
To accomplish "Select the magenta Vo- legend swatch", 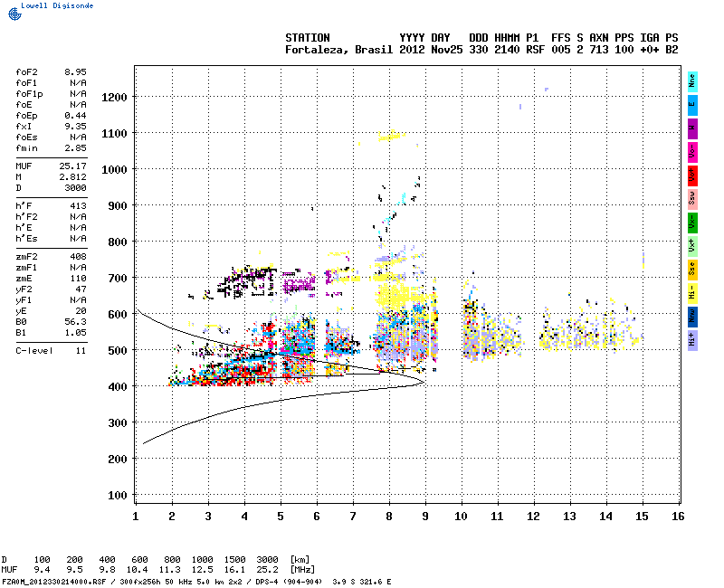I will pyautogui.click(x=692, y=152).
